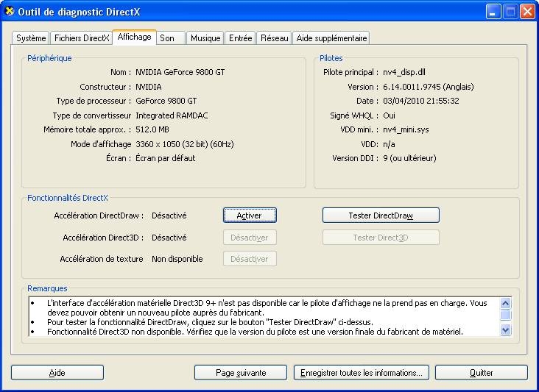Select the Son tab

(168, 38)
